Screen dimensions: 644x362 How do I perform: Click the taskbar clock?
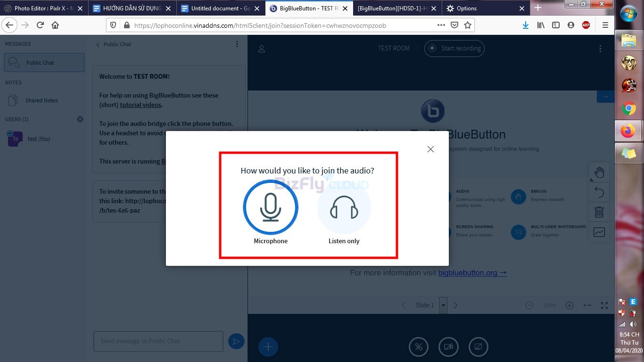point(629,343)
